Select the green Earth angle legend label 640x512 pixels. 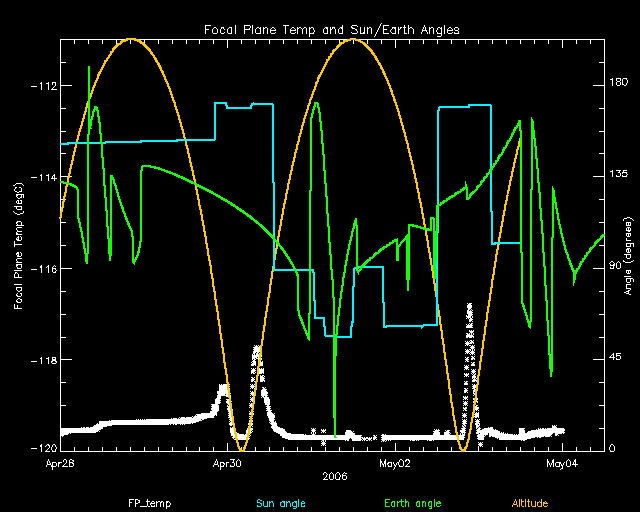pos(412,503)
